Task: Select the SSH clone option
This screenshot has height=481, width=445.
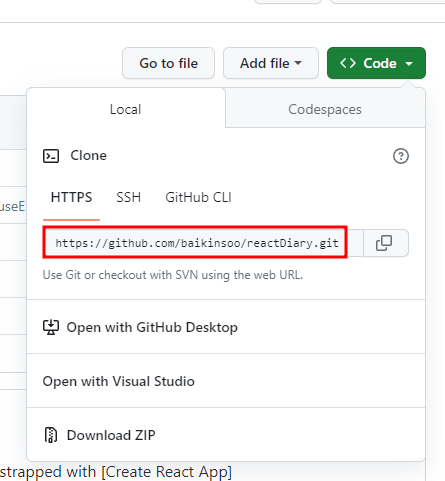Action: 128,197
